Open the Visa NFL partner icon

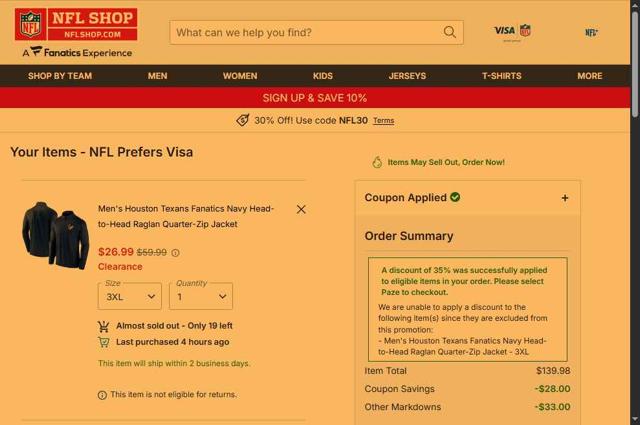[x=512, y=32]
